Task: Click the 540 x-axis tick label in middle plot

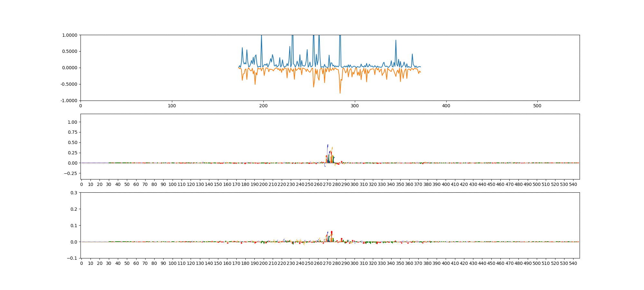Action: tap(573, 184)
